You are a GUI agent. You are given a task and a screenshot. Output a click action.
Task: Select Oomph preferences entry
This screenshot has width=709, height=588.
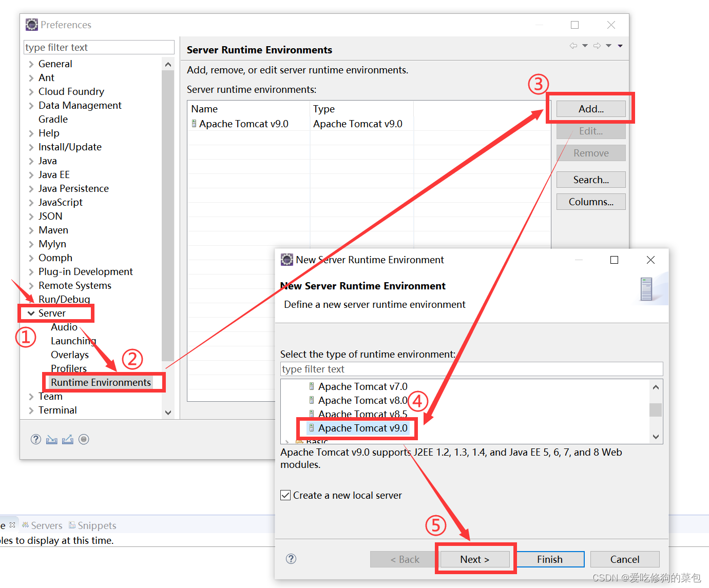[x=55, y=258]
